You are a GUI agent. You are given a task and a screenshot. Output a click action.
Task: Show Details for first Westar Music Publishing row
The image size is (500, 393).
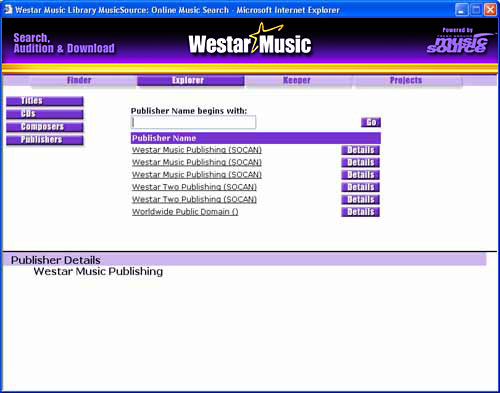click(360, 150)
